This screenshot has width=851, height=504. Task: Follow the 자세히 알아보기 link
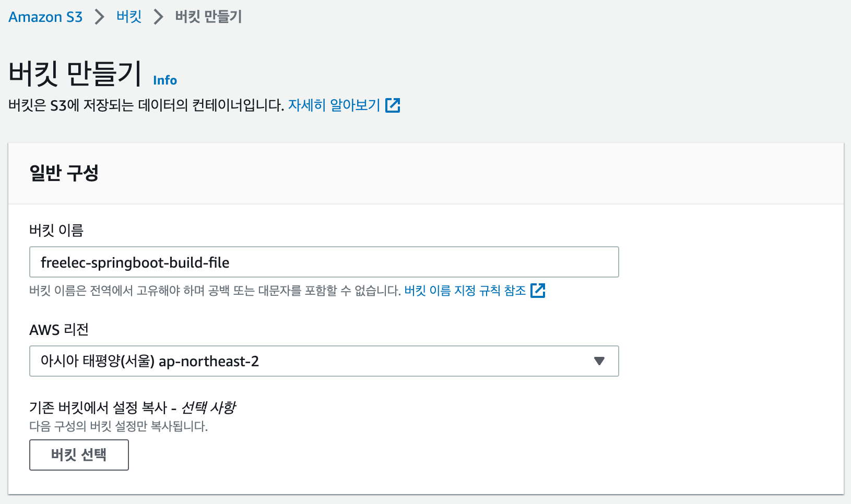click(x=334, y=105)
